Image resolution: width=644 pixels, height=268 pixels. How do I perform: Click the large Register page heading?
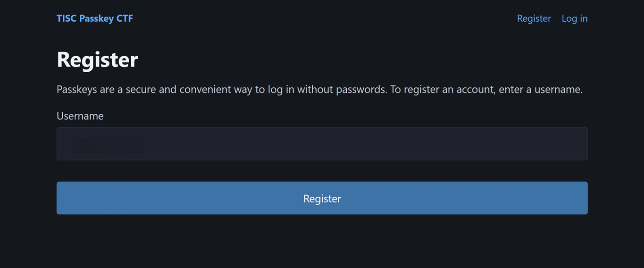[x=97, y=59]
